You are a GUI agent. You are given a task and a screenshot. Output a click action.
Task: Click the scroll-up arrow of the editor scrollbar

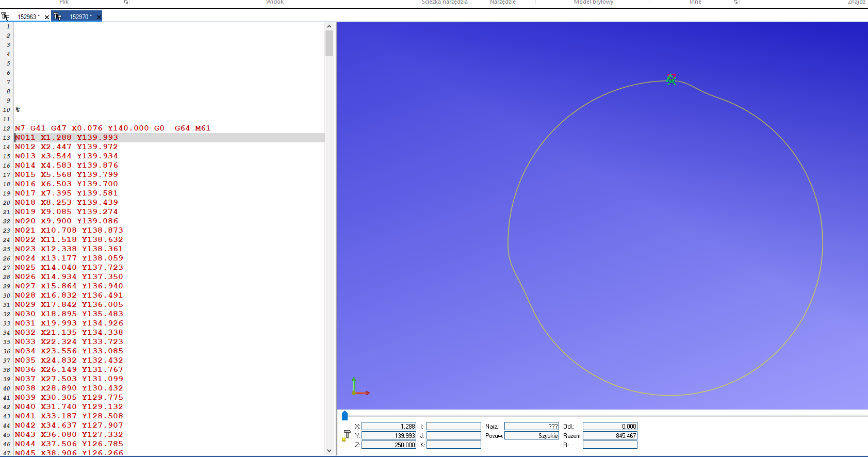329,26
